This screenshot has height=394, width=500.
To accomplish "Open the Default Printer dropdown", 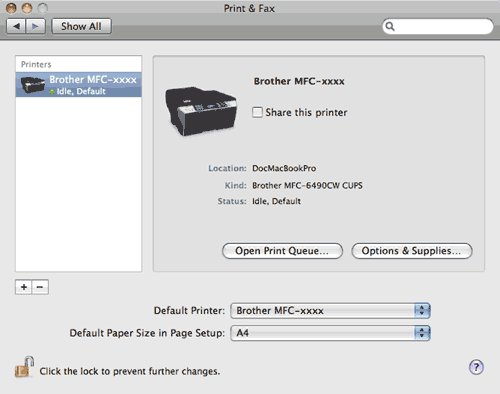I will [x=330, y=311].
